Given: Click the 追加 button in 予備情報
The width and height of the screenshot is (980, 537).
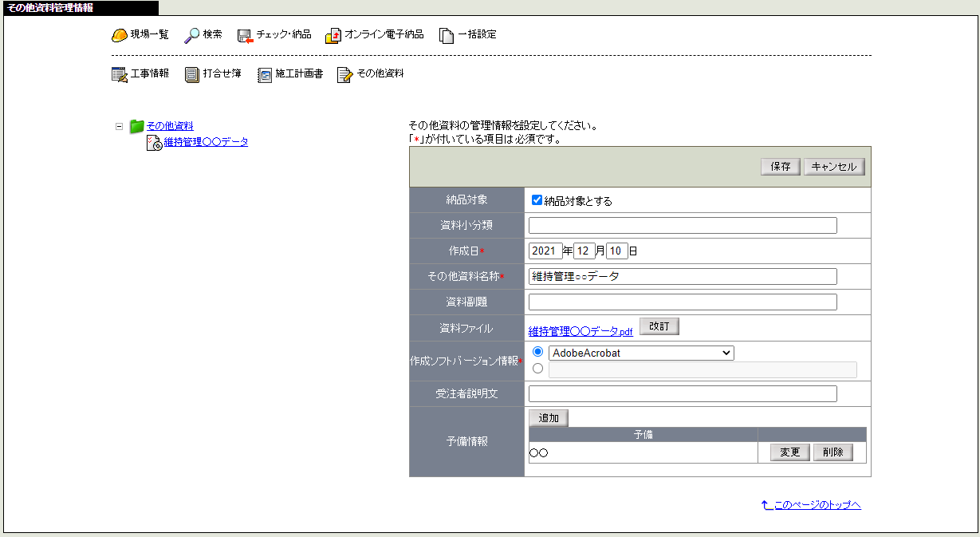Looking at the screenshot, I should (549, 418).
